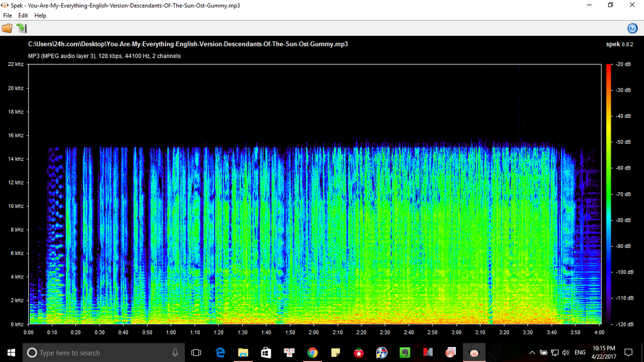Click the Save spectrogram toolbar icon

coord(22,28)
